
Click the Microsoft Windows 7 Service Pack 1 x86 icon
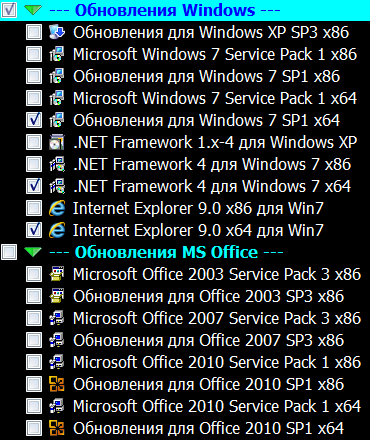57,54
